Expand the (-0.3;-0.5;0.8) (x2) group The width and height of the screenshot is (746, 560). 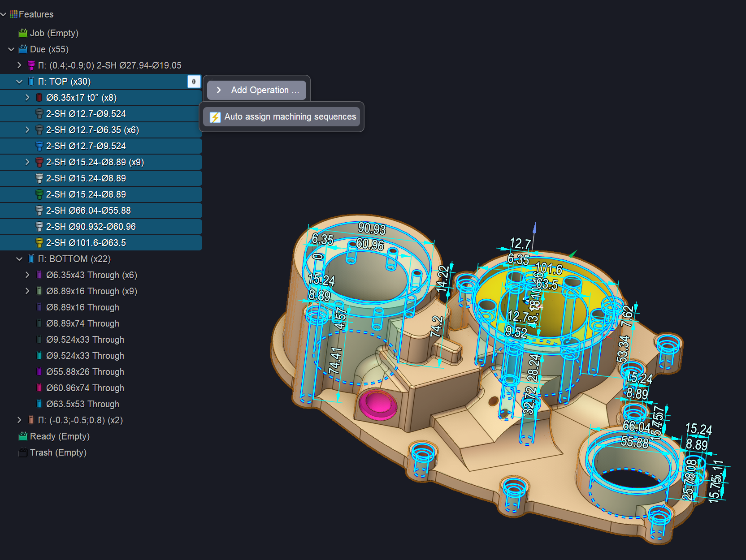pos(19,420)
